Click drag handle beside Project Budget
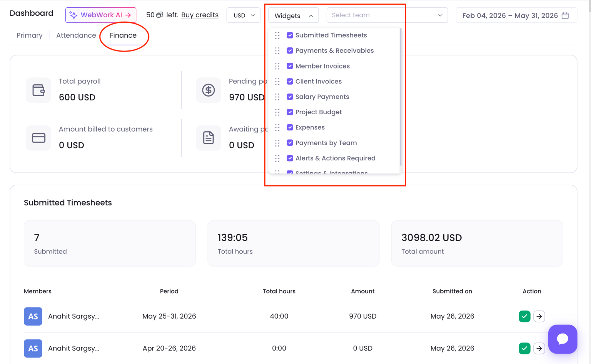This screenshot has height=364, width=591. pos(277,112)
